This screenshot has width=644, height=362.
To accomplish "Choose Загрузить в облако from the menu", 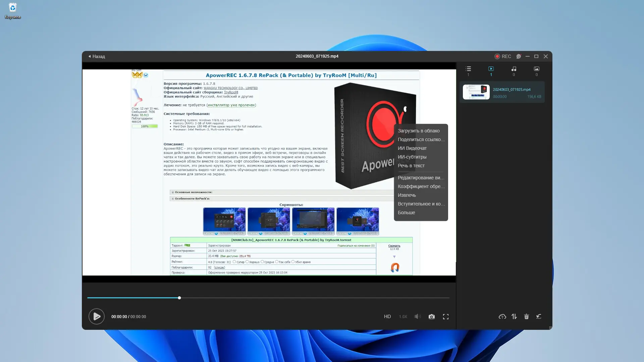I will [418, 131].
